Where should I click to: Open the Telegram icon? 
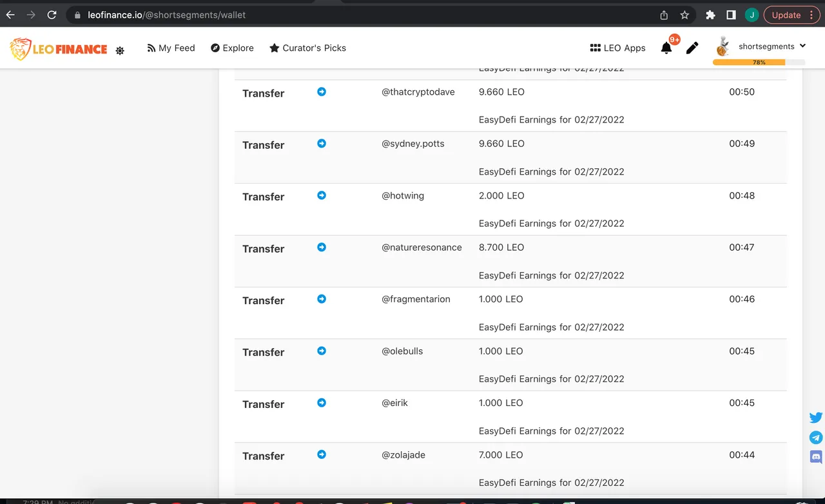(816, 438)
